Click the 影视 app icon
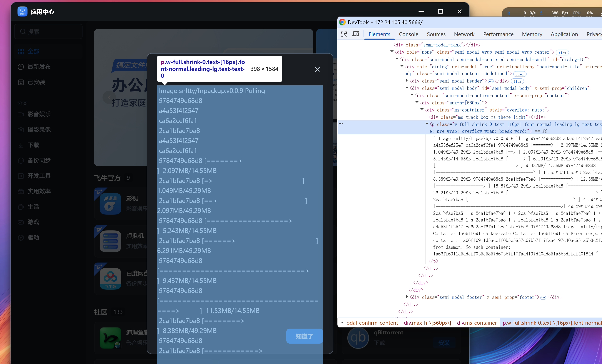The width and height of the screenshot is (602, 364). tap(110, 204)
